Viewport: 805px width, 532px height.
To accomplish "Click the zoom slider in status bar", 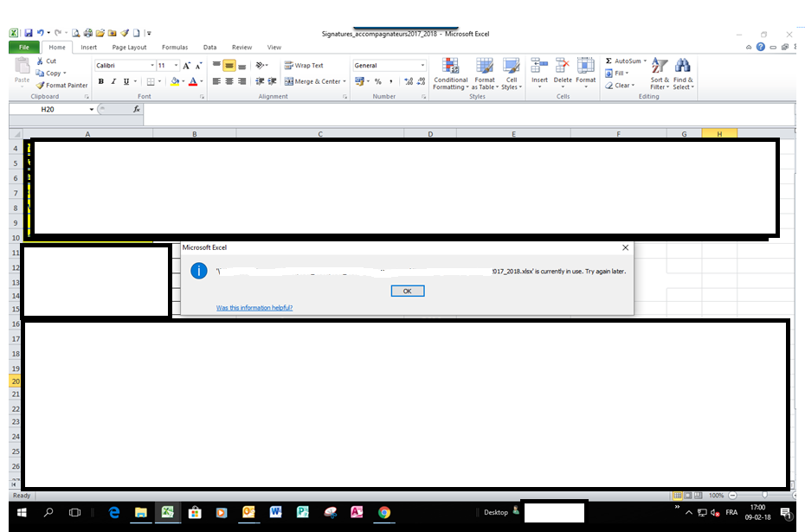I will coord(764,495).
